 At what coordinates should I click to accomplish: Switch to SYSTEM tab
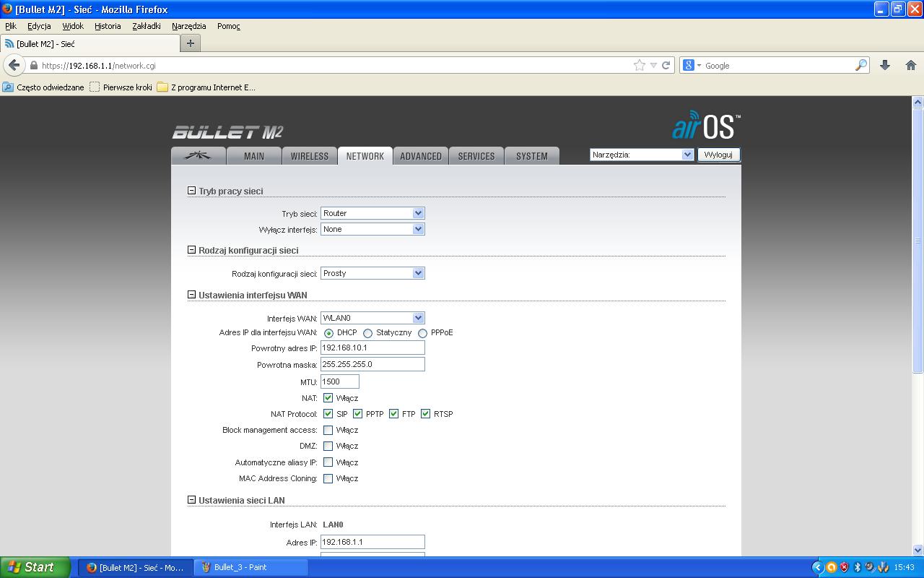pos(532,155)
